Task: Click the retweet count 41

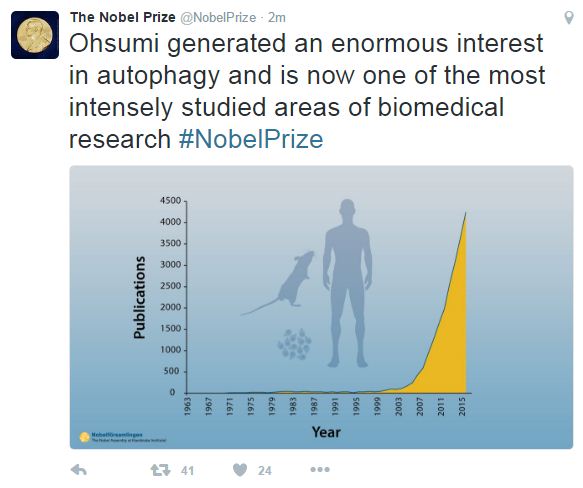Action: (187, 471)
